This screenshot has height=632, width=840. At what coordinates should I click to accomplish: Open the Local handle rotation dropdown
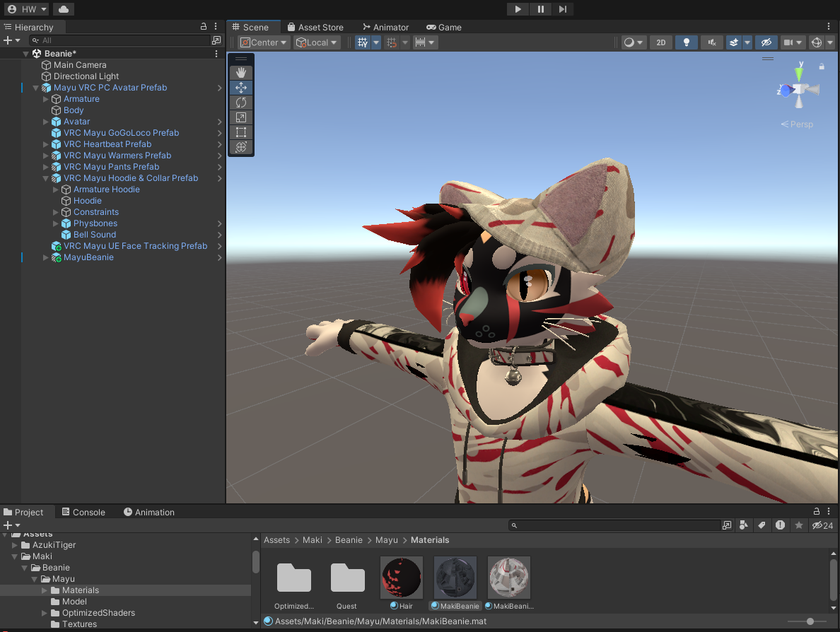click(x=317, y=42)
